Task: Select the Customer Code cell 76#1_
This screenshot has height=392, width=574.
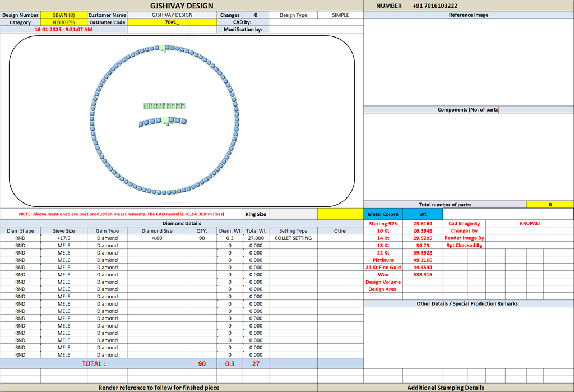Action: [x=172, y=22]
